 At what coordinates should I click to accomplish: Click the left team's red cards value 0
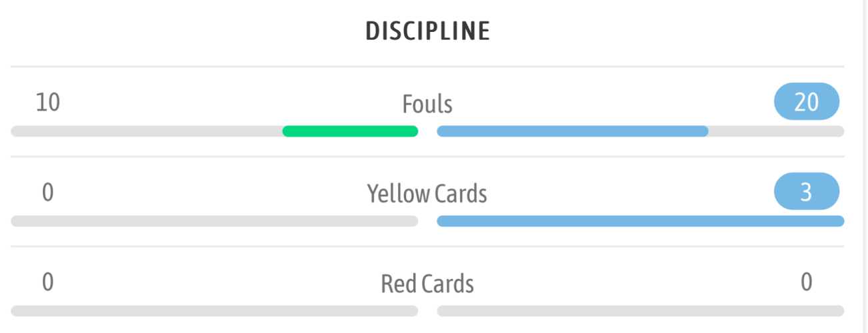[48, 282]
